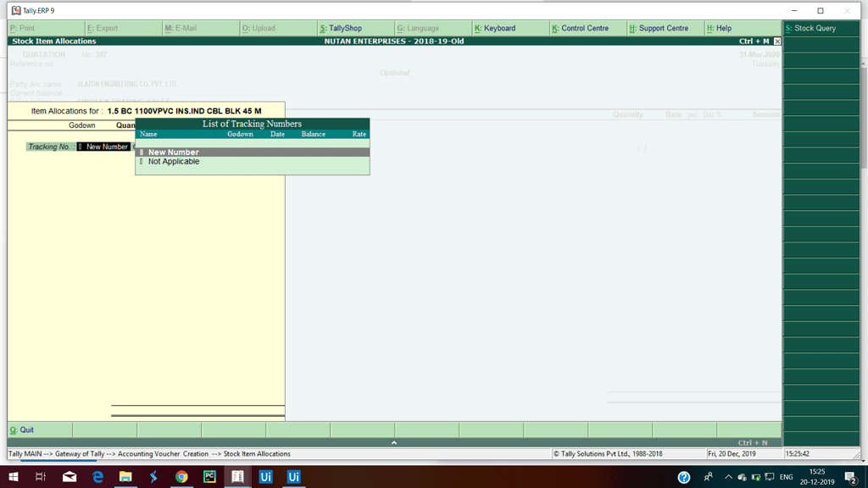Close the Stock Item Allocations screen with the X icon

click(777, 42)
